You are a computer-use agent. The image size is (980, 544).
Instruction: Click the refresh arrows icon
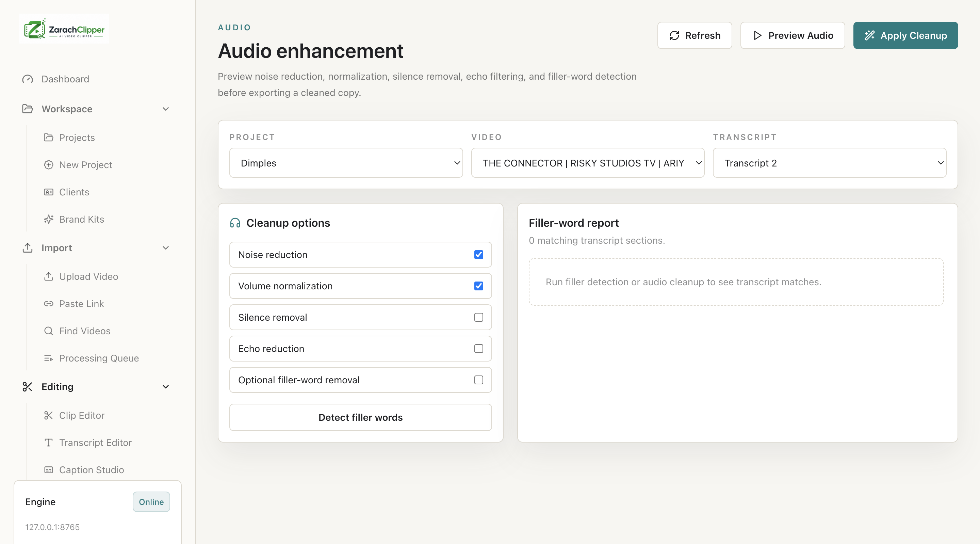pyautogui.click(x=674, y=35)
